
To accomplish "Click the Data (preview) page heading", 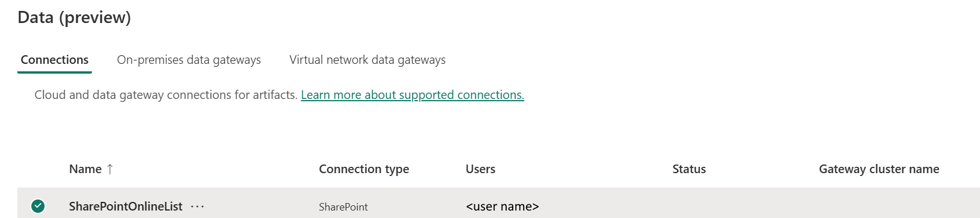I will click(74, 18).
